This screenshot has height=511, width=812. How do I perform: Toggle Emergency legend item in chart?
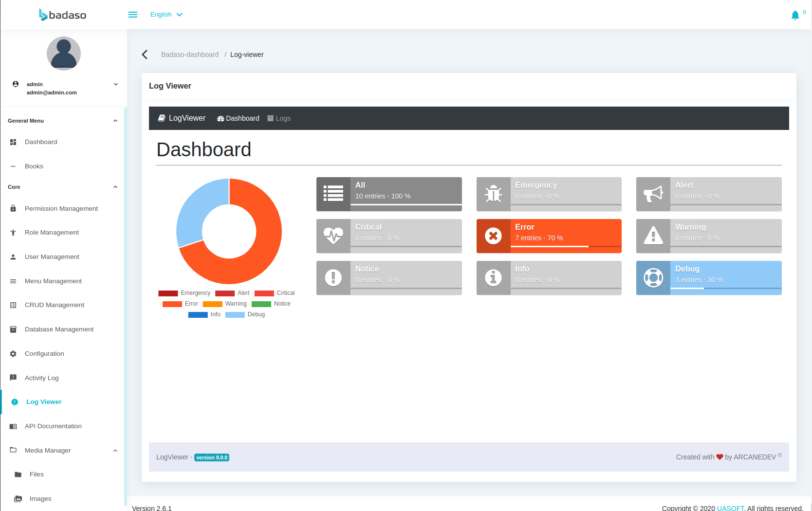(x=185, y=293)
